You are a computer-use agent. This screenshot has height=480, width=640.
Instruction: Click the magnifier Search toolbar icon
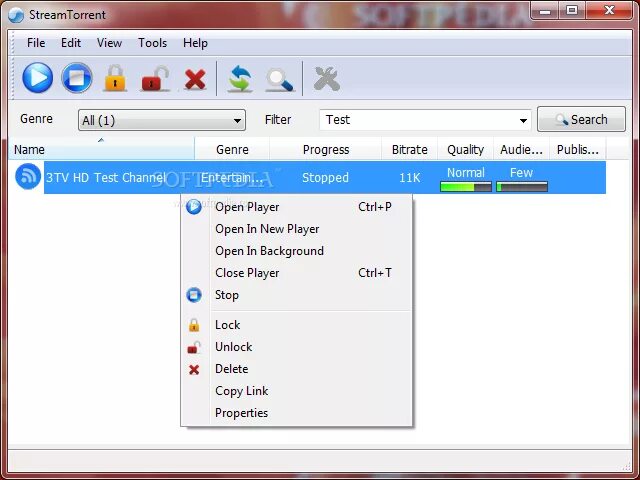279,80
